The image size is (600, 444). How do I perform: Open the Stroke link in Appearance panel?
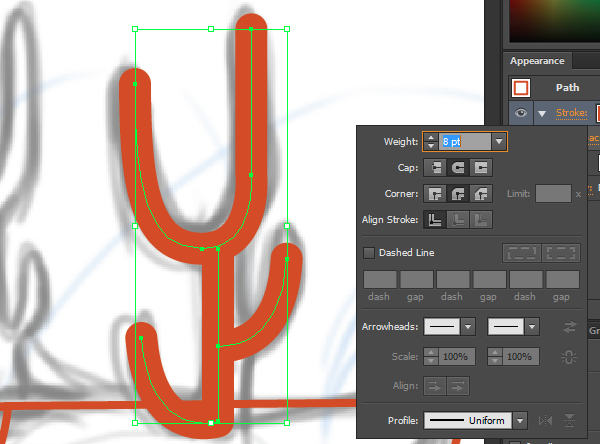(x=571, y=113)
